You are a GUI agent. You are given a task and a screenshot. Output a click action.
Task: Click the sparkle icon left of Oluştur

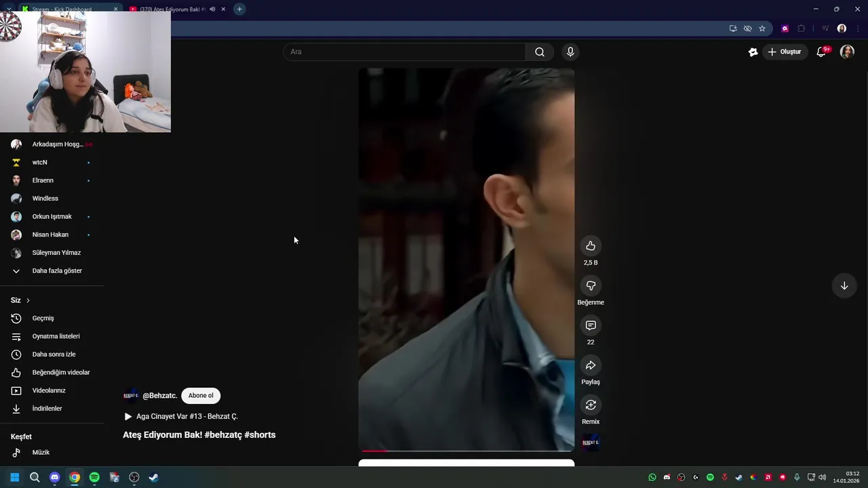[753, 52]
